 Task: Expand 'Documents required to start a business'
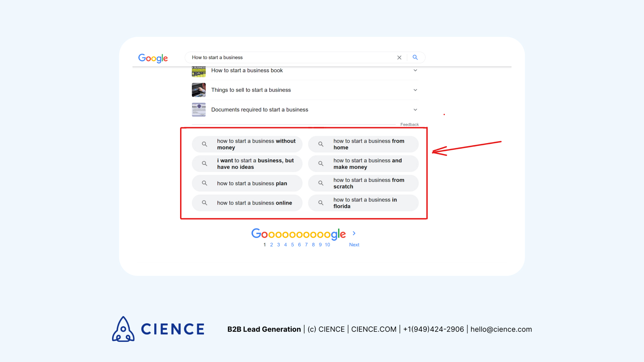click(x=415, y=110)
